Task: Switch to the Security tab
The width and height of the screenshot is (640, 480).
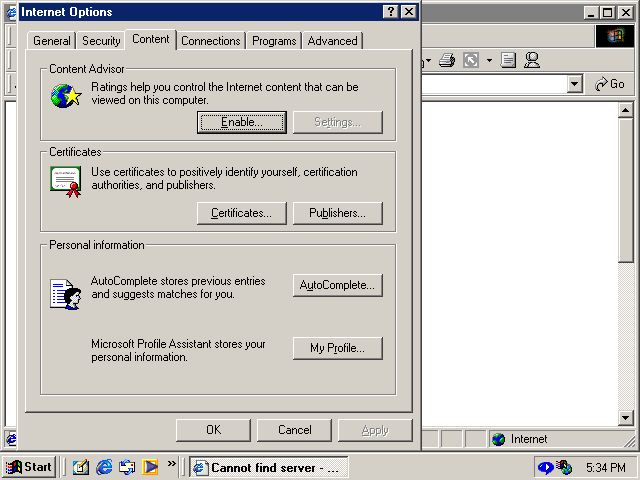Action: [x=101, y=41]
